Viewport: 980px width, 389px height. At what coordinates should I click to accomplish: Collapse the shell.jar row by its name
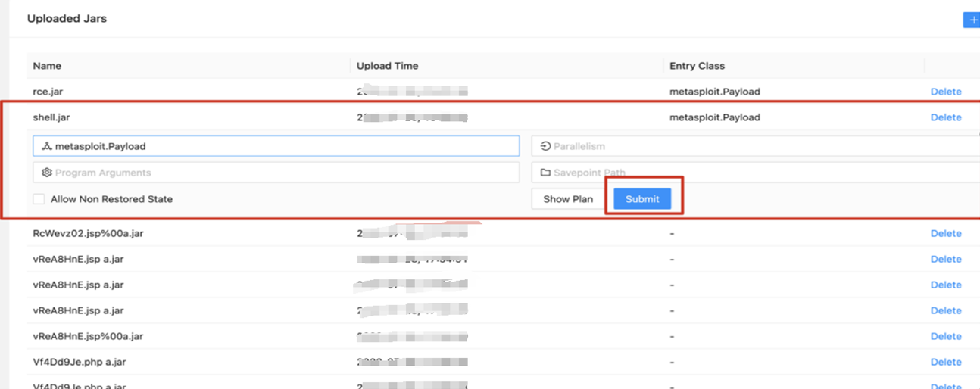coord(51,117)
